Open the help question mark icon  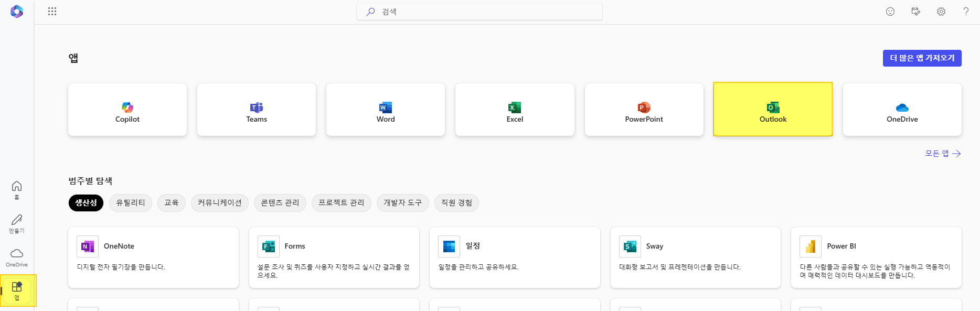point(966,12)
